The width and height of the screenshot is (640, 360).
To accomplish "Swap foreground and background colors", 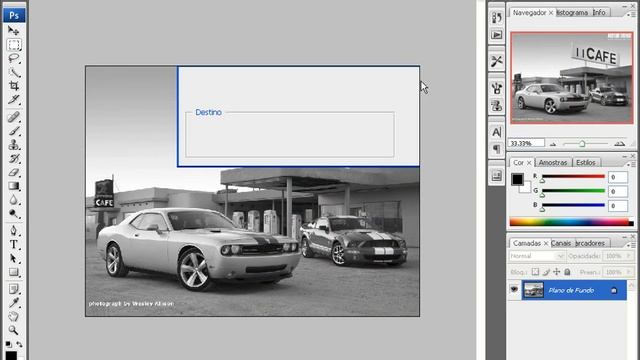I will click(19, 344).
